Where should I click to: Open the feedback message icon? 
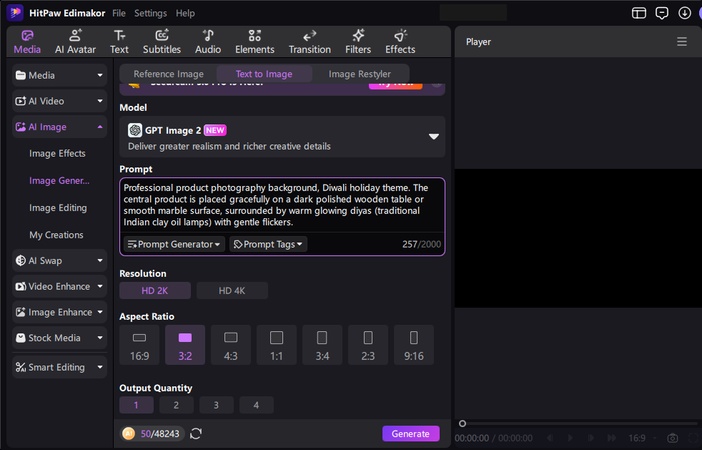[x=662, y=13]
